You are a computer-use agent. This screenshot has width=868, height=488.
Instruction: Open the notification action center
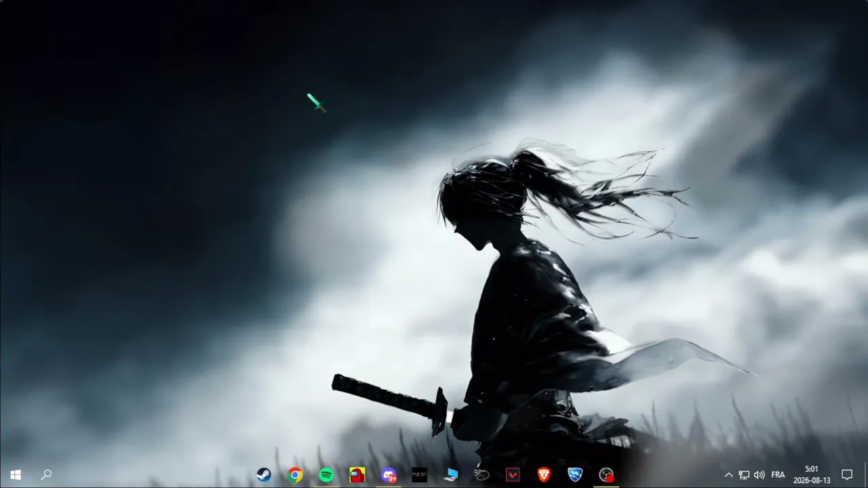847,474
